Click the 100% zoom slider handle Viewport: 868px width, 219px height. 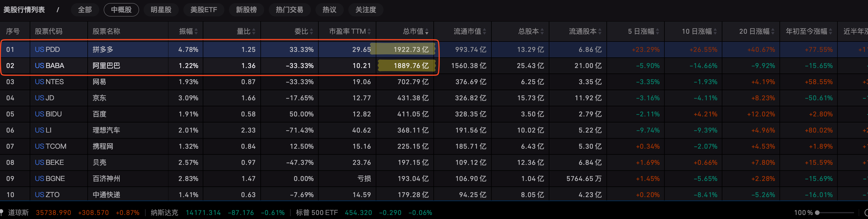(x=817, y=213)
